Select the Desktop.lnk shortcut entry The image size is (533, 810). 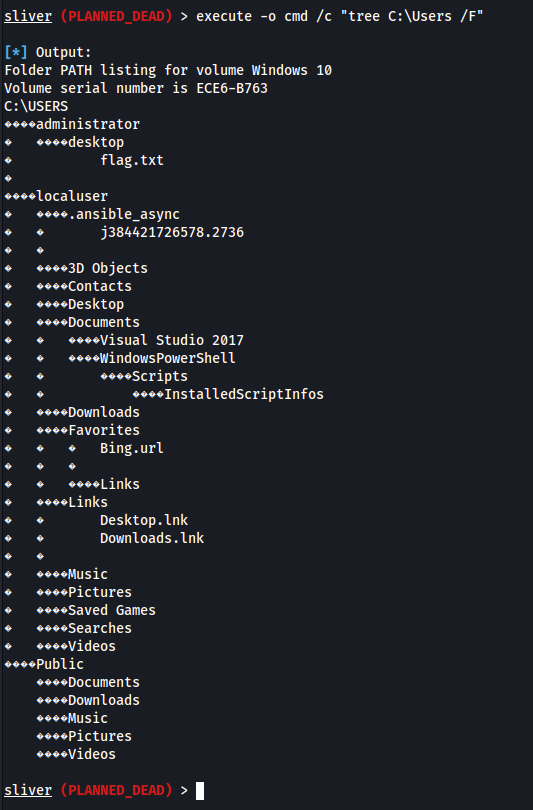click(x=144, y=520)
